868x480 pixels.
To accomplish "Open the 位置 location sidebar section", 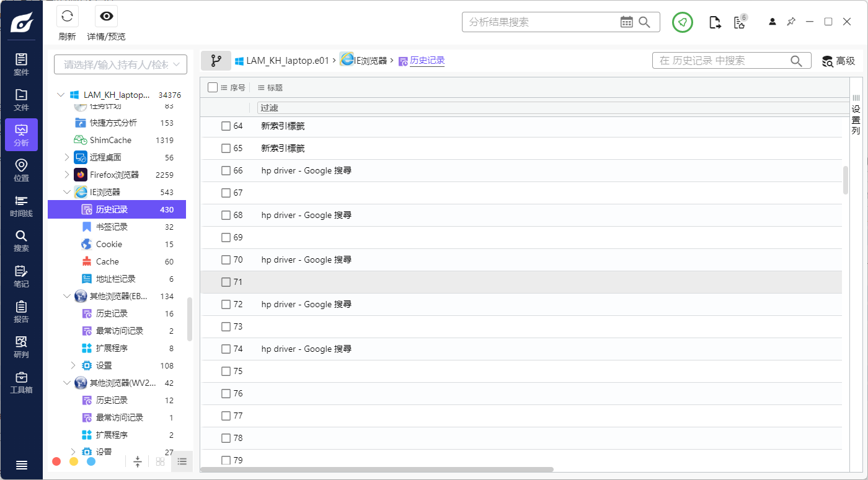I will (x=21, y=170).
